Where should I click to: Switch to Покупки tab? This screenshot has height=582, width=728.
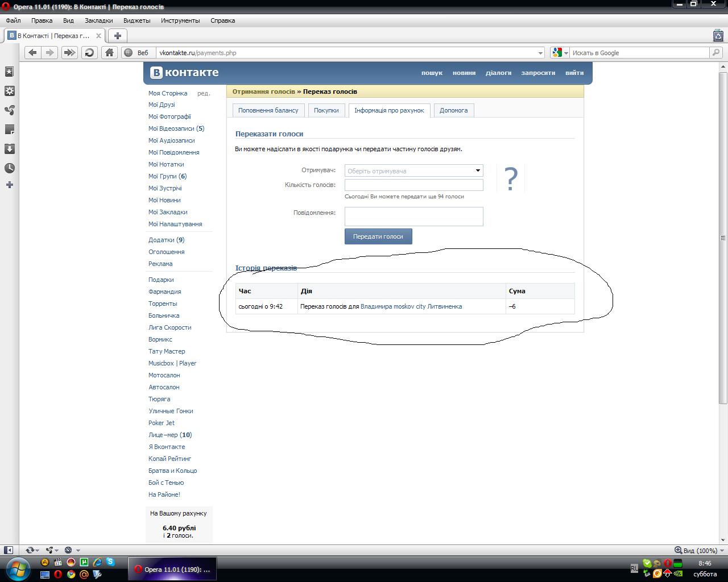click(326, 110)
